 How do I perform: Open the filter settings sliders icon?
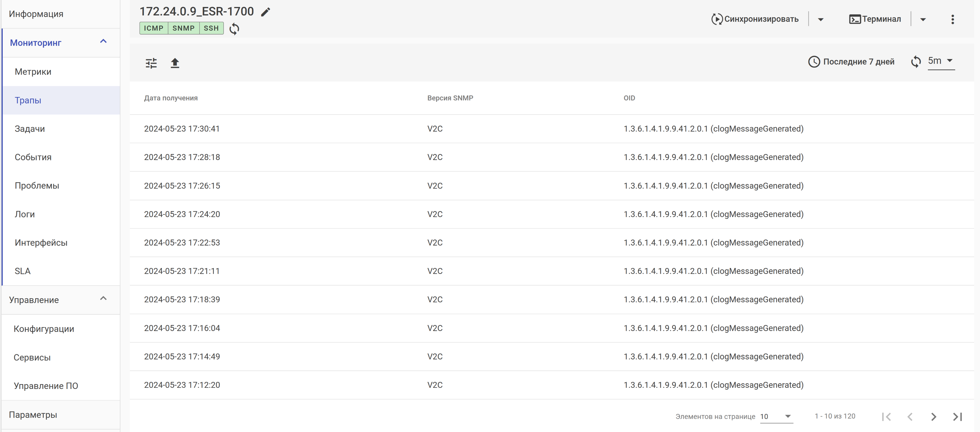[151, 63]
